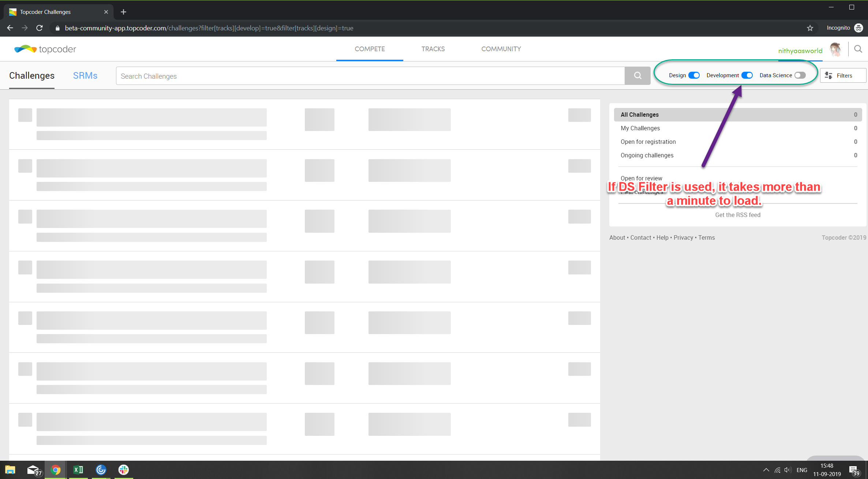Open the Contact footer link
This screenshot has height=479, width=868.
[641, 237]
